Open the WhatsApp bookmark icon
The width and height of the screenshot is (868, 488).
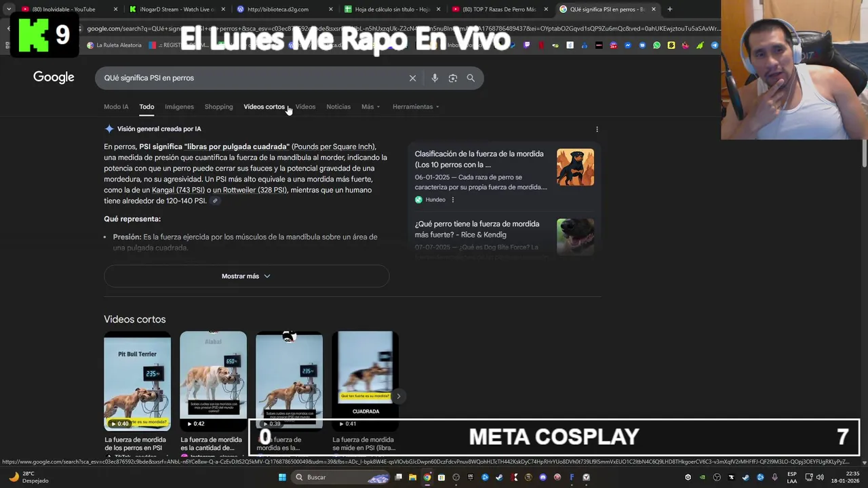click(x=656, y=45)
